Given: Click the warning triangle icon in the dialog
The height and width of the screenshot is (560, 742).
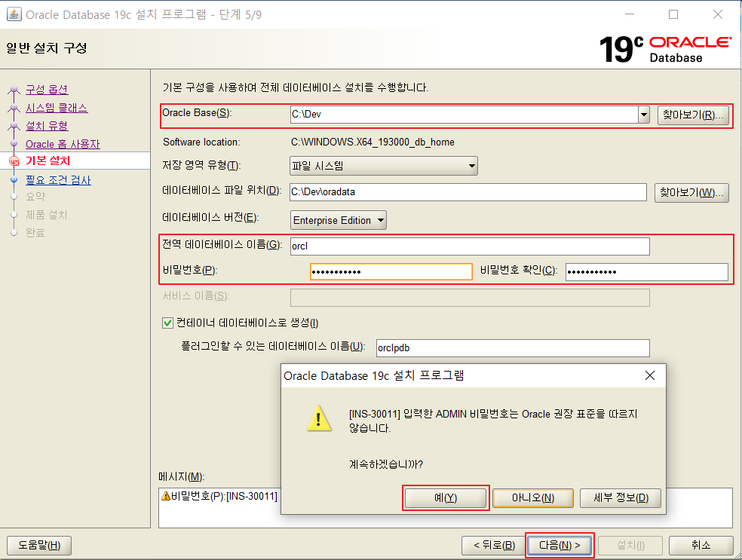Looking at the screenshot, I should tap(318, 418).
